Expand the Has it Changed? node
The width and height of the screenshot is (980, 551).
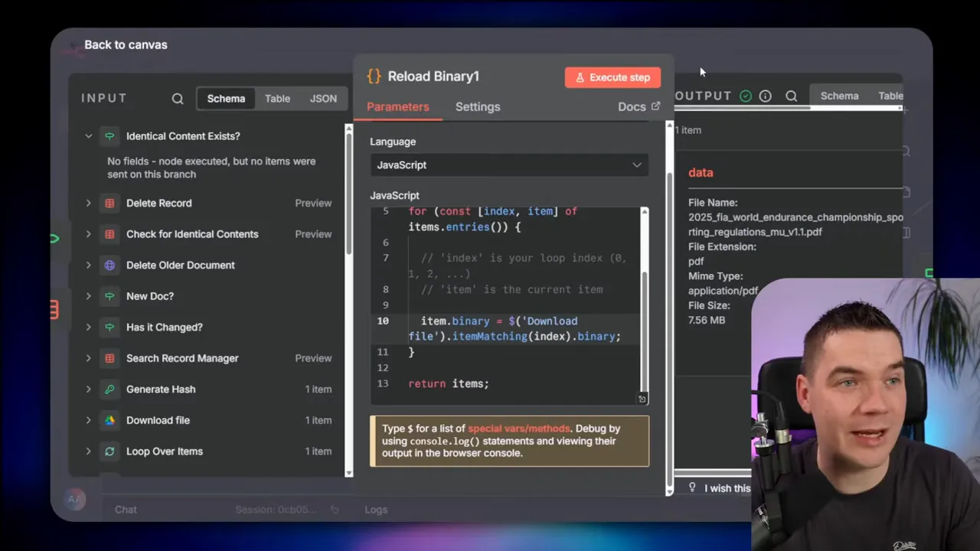88,328
